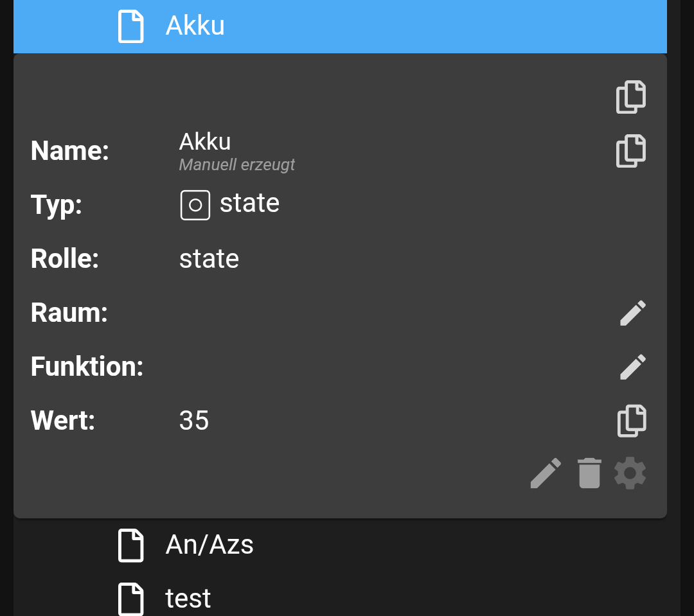The image size is (694, 616).
Task: Copy the Name value with its copy icon
Action: 630,152
